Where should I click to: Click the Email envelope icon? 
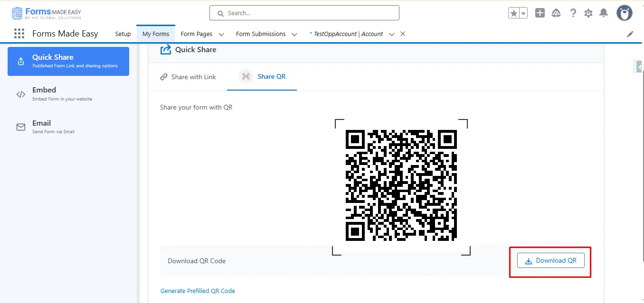click(21, 127)
